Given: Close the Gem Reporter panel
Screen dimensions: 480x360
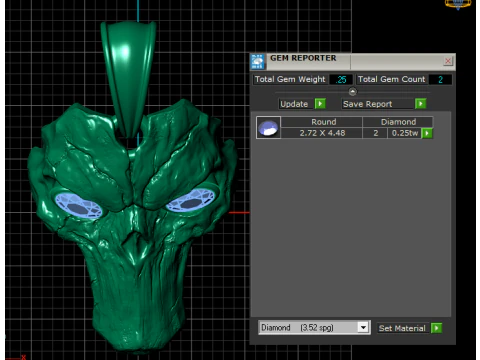Looking at the screenshot, I should [x=448, y=61].
